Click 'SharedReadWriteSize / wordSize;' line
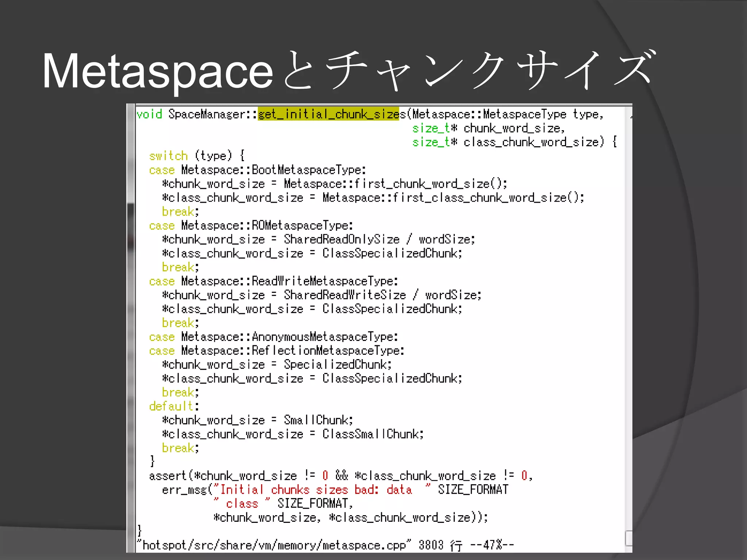Screen dimensions: 747x560 [x=322, y=295]
